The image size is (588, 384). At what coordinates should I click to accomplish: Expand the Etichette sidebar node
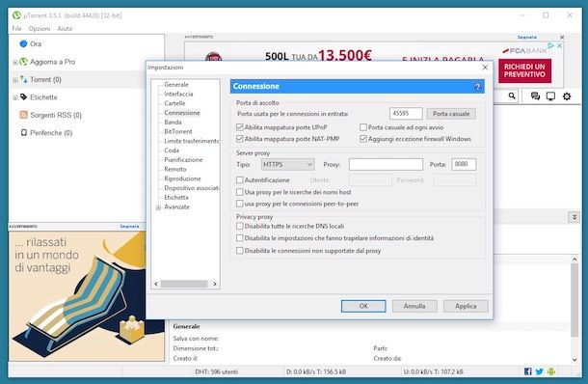point(15,98)
